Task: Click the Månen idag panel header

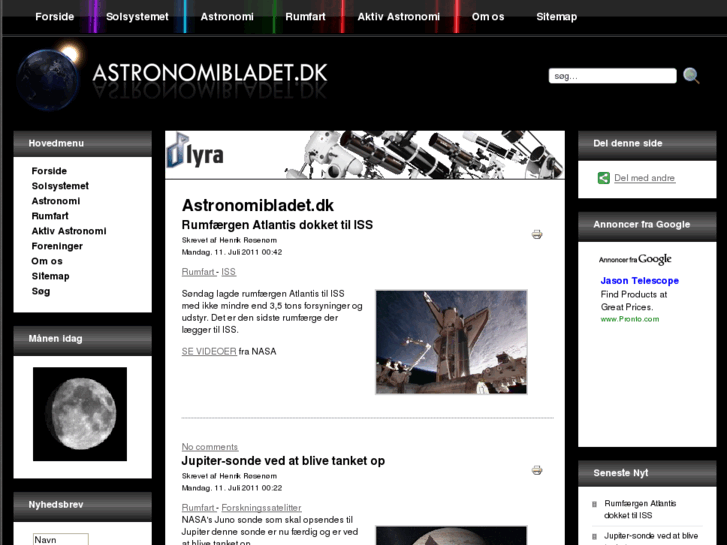Action: pyautogui.click(x=83, y=339)
